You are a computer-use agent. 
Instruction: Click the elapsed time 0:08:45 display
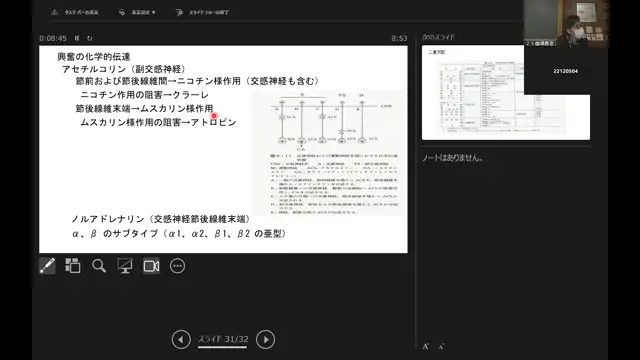[x=53, y=38]
